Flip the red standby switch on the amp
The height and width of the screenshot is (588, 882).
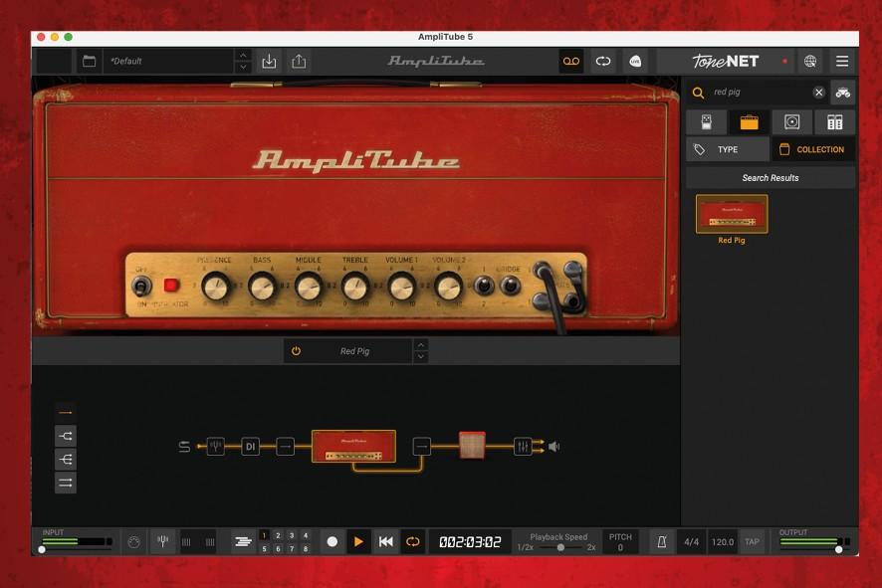171,287
